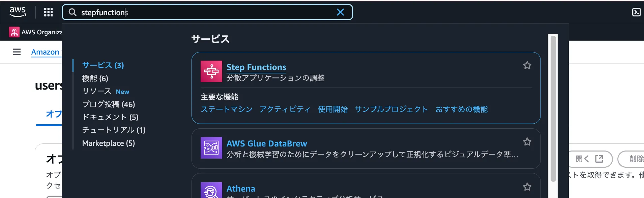This screenshot has height=198, width=644.
Task: Open the ステートマシン feature link
Action: [x=227, y=109]
